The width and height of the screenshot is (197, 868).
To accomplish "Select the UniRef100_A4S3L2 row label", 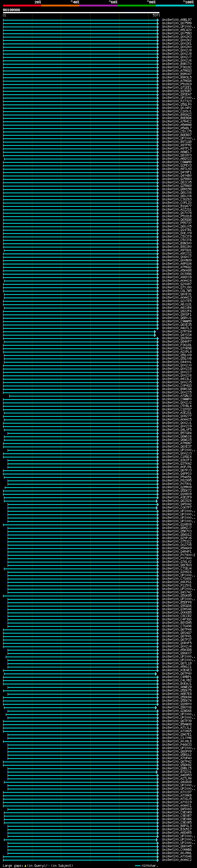I will point(176,379).
